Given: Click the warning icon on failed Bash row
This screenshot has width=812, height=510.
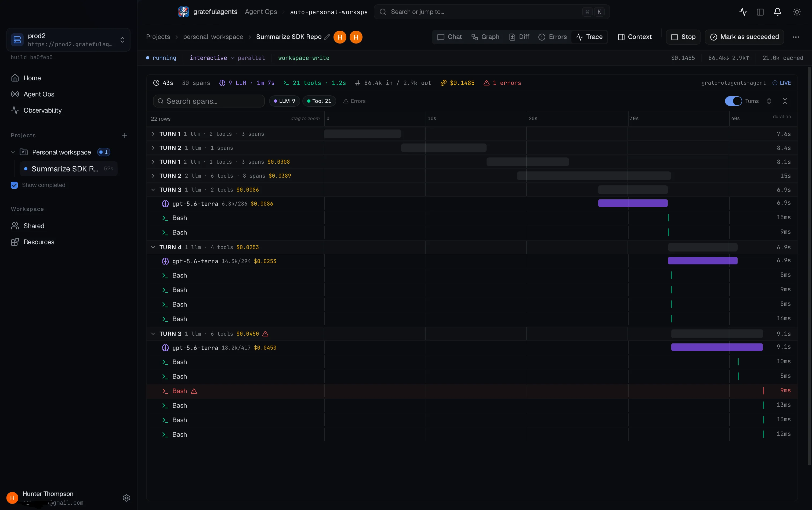Looking at the screenshot, I should pos(194,391).
